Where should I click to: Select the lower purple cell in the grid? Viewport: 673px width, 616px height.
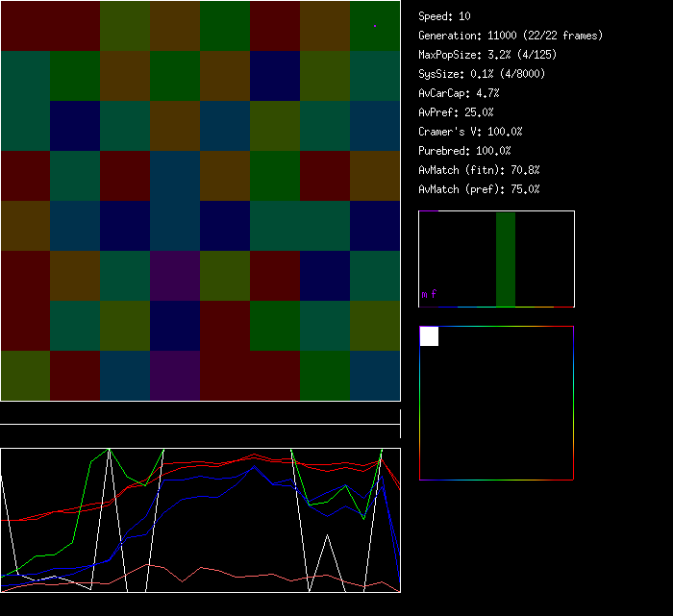click(175, 376)
